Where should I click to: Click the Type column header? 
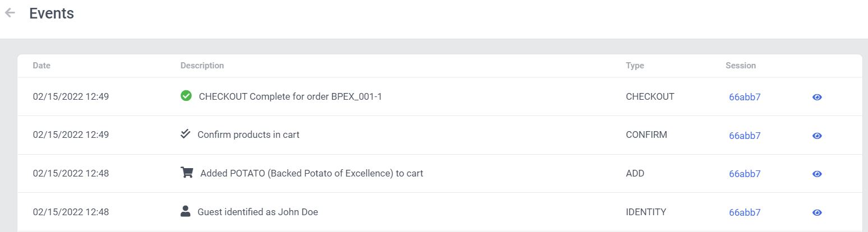635,66
